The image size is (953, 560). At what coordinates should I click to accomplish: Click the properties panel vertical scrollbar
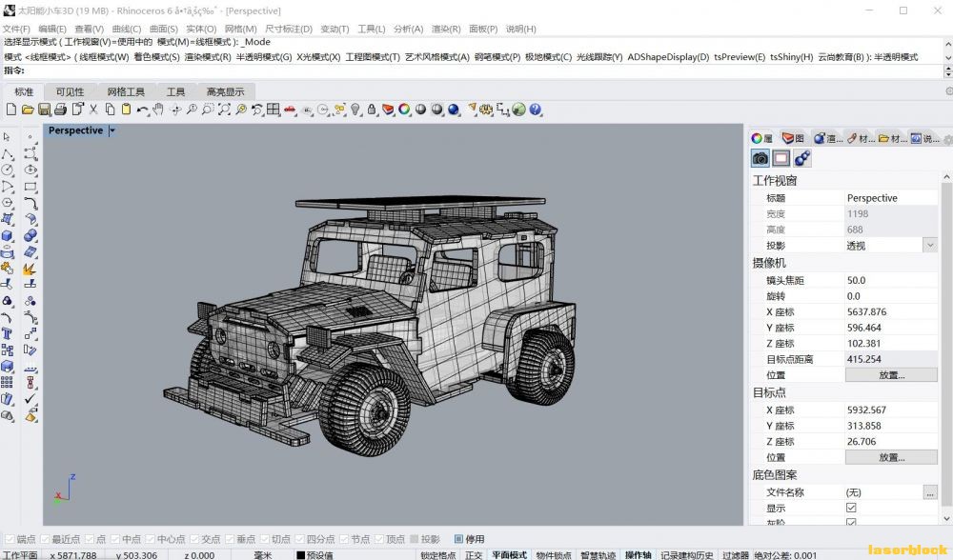coord(947,347)
